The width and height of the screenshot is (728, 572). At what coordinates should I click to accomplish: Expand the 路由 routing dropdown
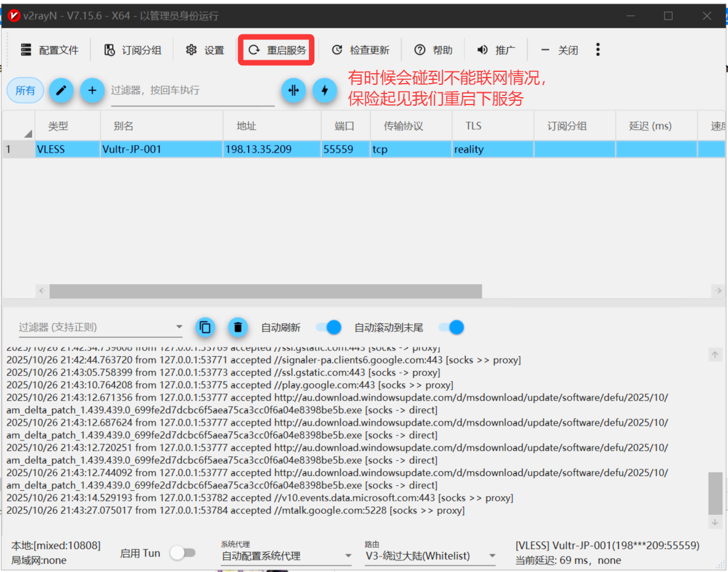[430, 556]
